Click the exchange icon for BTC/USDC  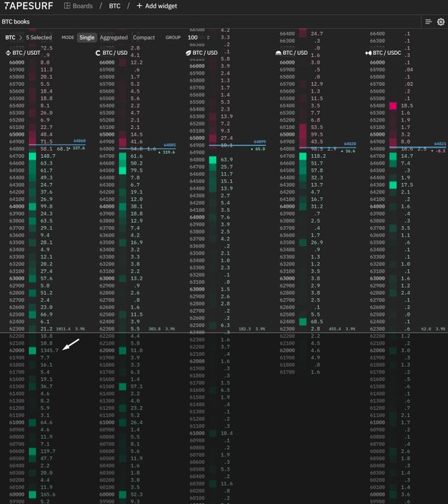(369, 53)
